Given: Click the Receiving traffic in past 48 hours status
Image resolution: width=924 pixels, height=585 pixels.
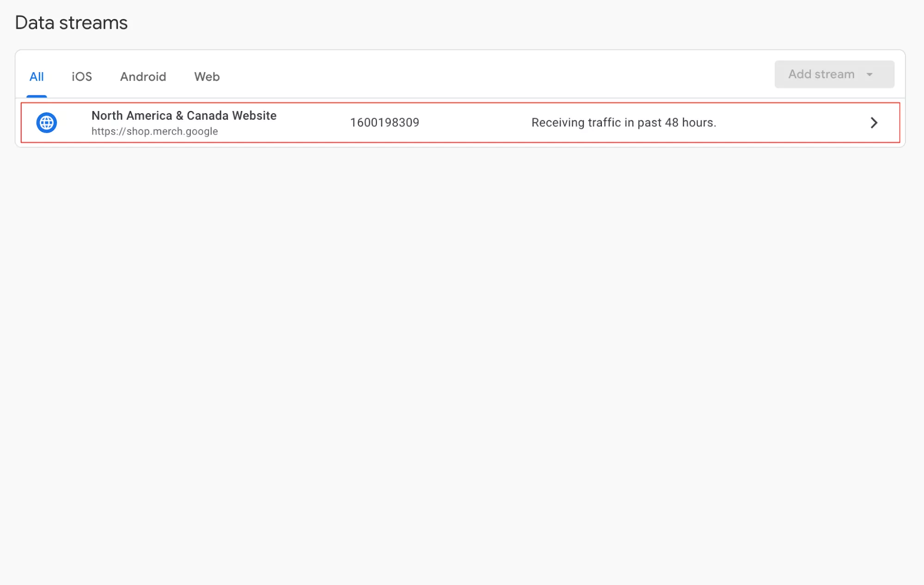Looking at the screenshot, I should click(624, 123).
